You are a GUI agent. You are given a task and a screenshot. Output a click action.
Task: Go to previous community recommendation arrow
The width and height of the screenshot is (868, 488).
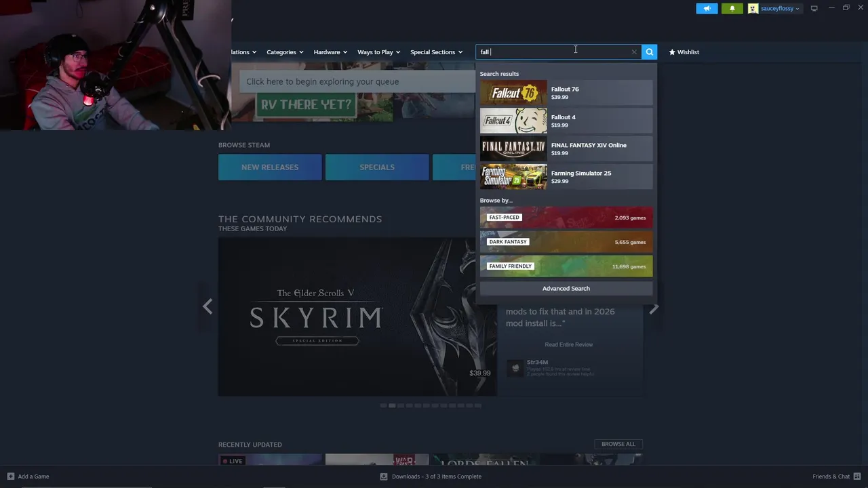208,307
